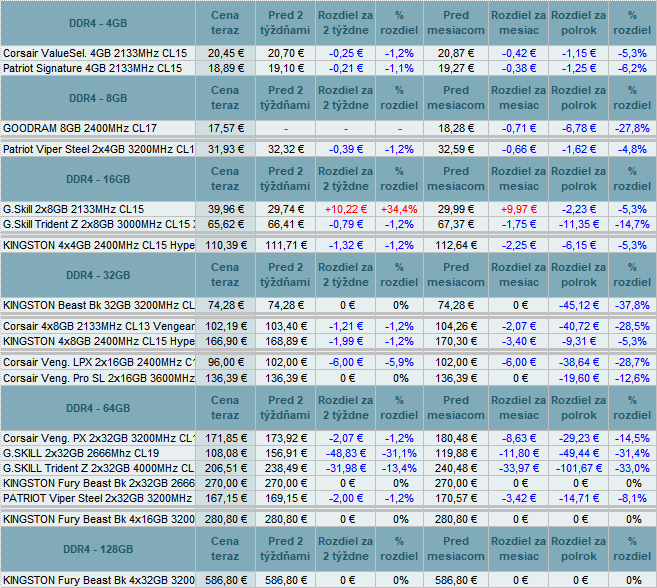Click the -8,1% half-year percentage
Screen dimensions: 657x588
(632, 498)
